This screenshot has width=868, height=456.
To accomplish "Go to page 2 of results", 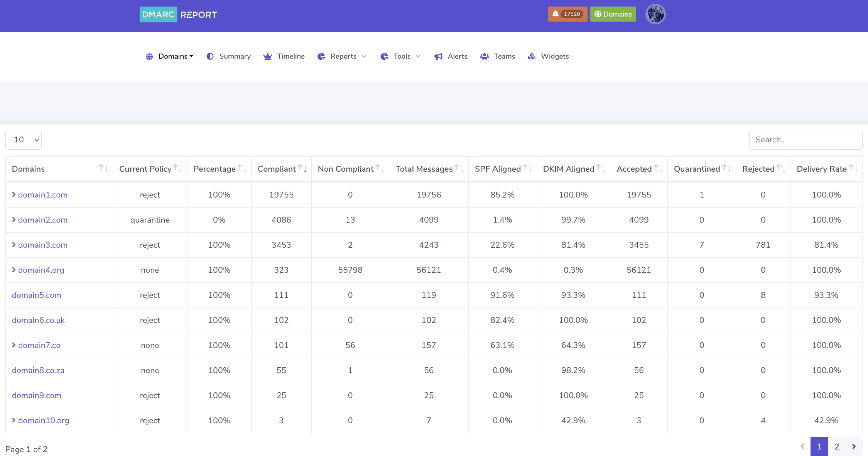I will click(837, 446).
